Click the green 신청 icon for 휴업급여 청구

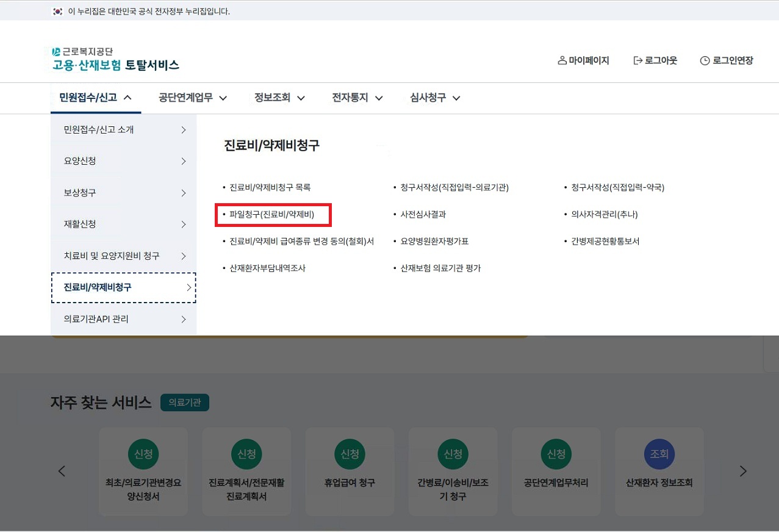click(350, 454)
